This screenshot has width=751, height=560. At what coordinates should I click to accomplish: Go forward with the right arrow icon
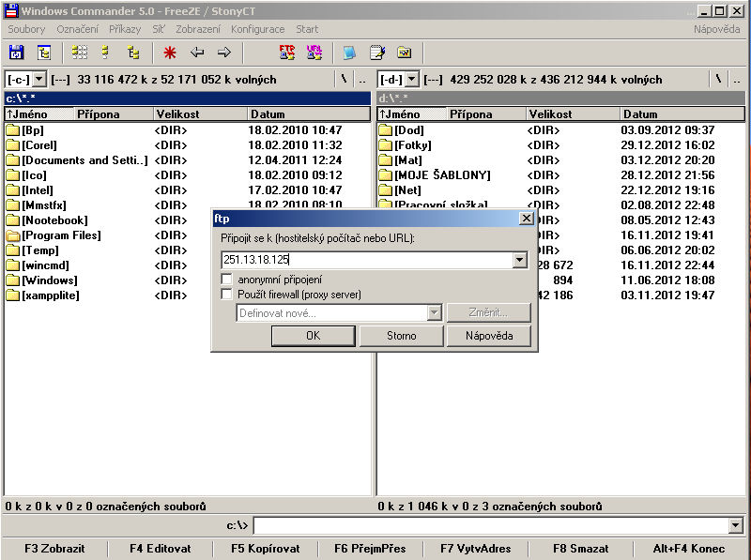click(x=224, y=53)
